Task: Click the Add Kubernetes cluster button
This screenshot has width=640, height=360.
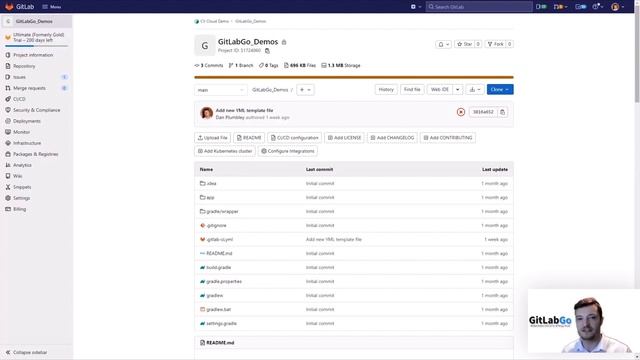Action: tap(225, 151)
